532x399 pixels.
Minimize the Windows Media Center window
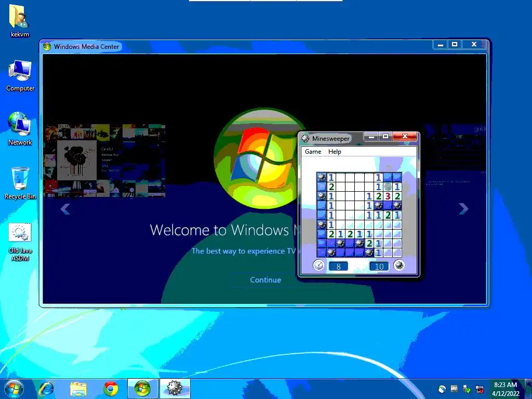tap(441, 45)
